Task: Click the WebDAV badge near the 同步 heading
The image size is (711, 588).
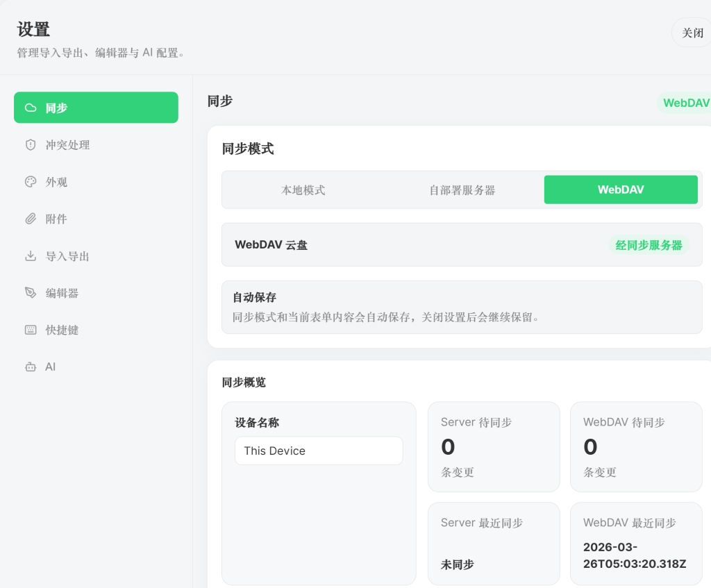Action: tap(686, 102)
